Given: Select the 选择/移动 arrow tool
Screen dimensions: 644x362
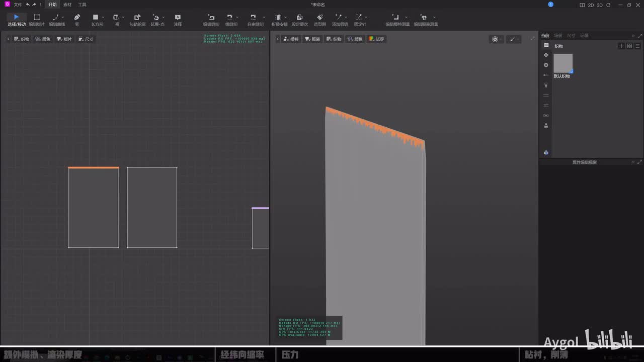Looking at the screenshot, I should point(16,20).
